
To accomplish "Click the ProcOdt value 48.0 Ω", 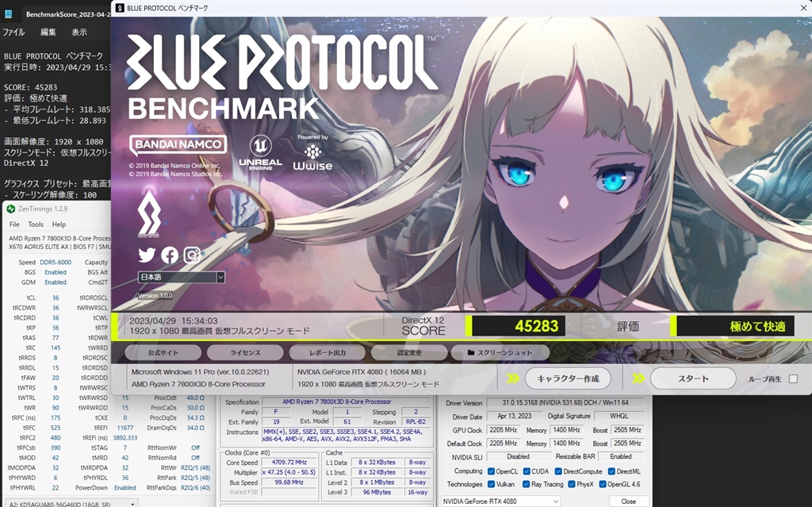I will (x=195, y=398).
